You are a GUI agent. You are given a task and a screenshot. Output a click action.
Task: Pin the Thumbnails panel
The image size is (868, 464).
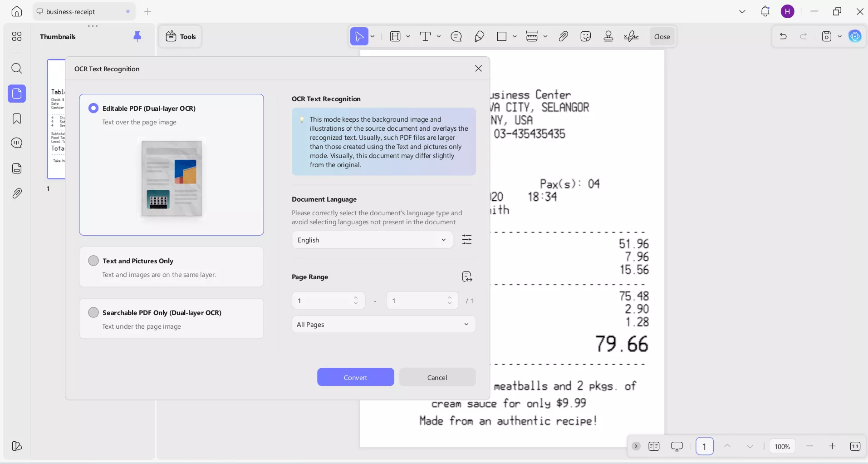(137, 36)
